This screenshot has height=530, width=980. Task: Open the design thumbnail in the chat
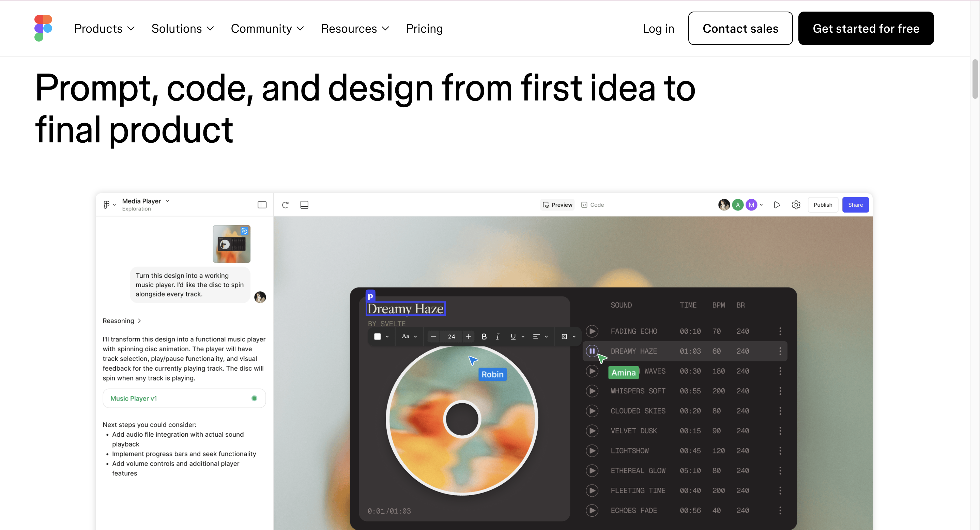click(231, 244)
